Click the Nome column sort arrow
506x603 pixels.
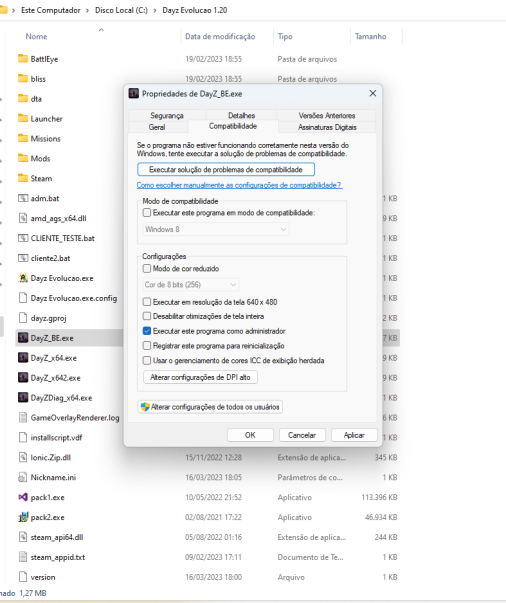coord(101,30)
